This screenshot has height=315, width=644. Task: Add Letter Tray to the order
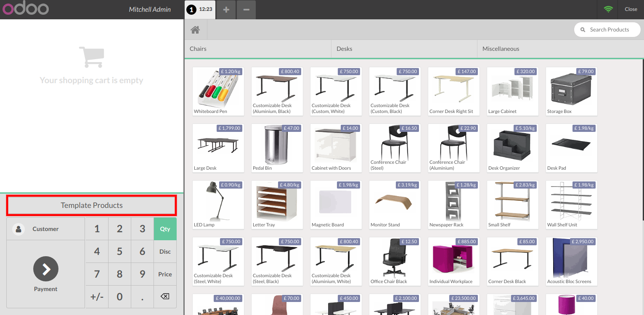[x=277, y=205]
